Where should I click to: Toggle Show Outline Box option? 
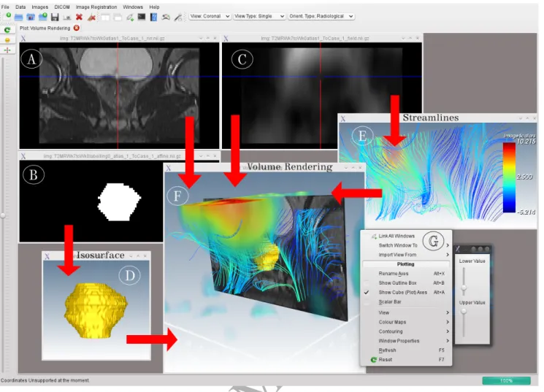point(406,283)
